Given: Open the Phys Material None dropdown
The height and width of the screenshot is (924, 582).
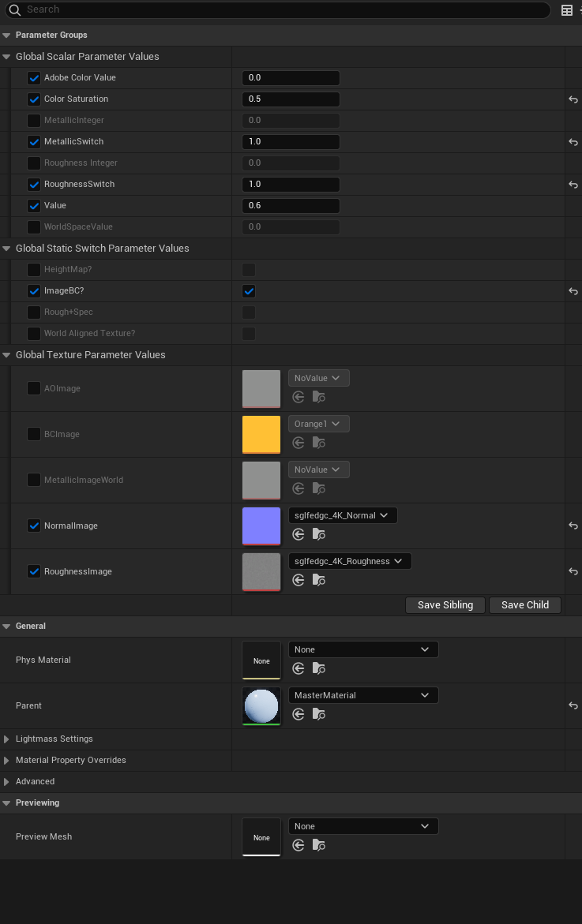Looking at the screenshot, I should [x=363, y=649].
